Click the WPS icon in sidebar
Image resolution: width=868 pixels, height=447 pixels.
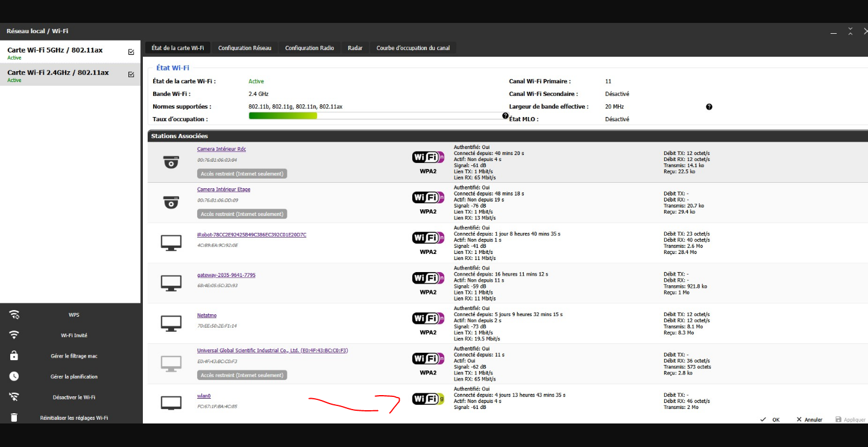pyautogui.click(x=14, y=315)
